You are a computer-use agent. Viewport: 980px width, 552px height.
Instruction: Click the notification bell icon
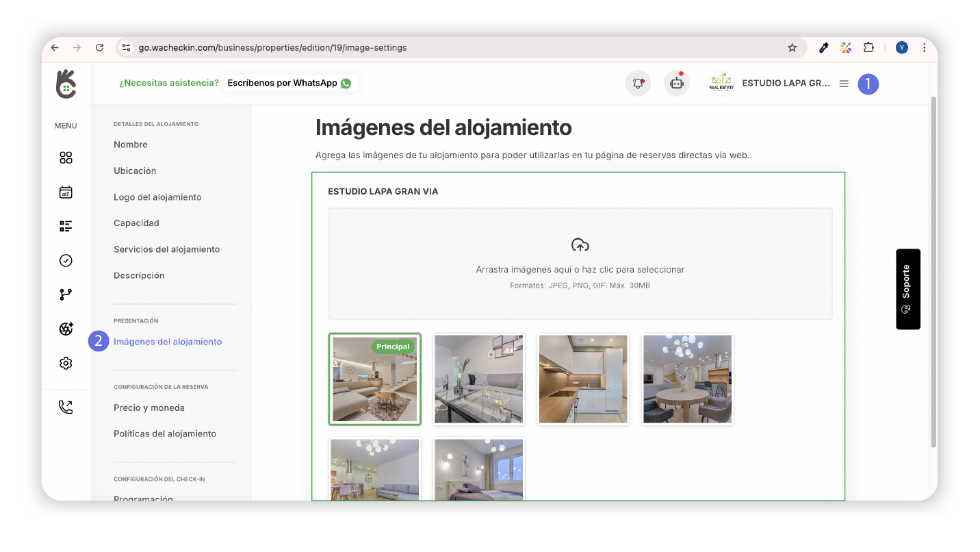coord(638,84)
